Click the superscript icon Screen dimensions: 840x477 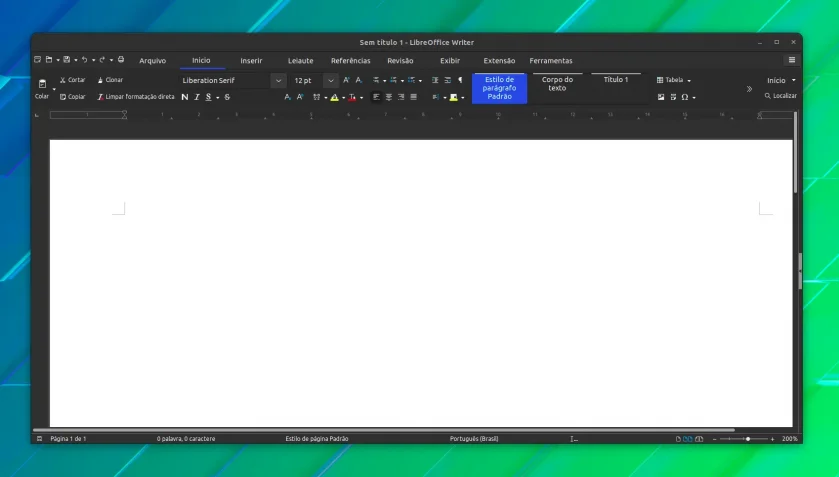[300, 97]
